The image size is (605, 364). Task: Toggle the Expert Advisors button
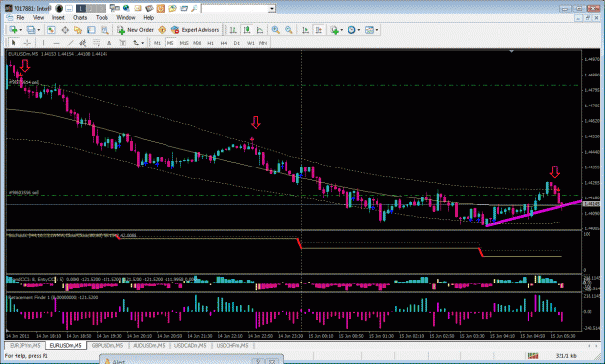click(196, 30)
